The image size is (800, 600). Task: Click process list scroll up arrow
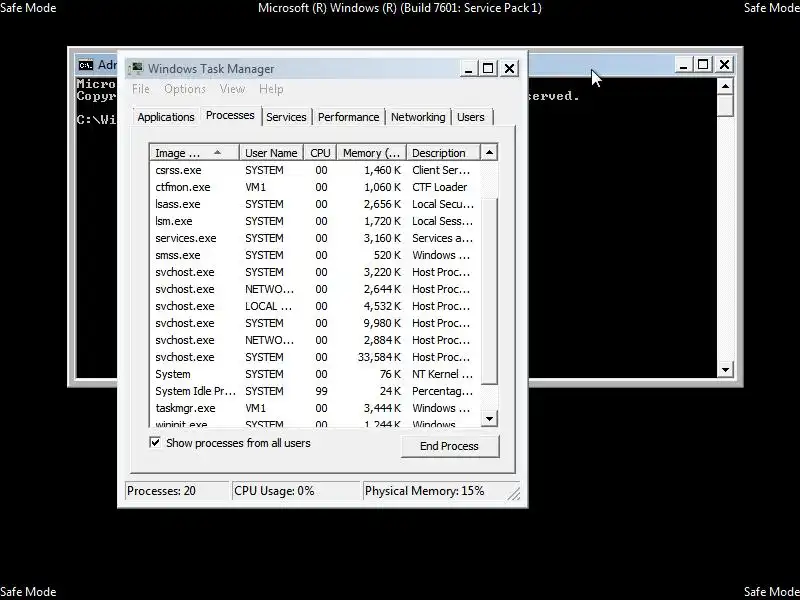point(489,153)
